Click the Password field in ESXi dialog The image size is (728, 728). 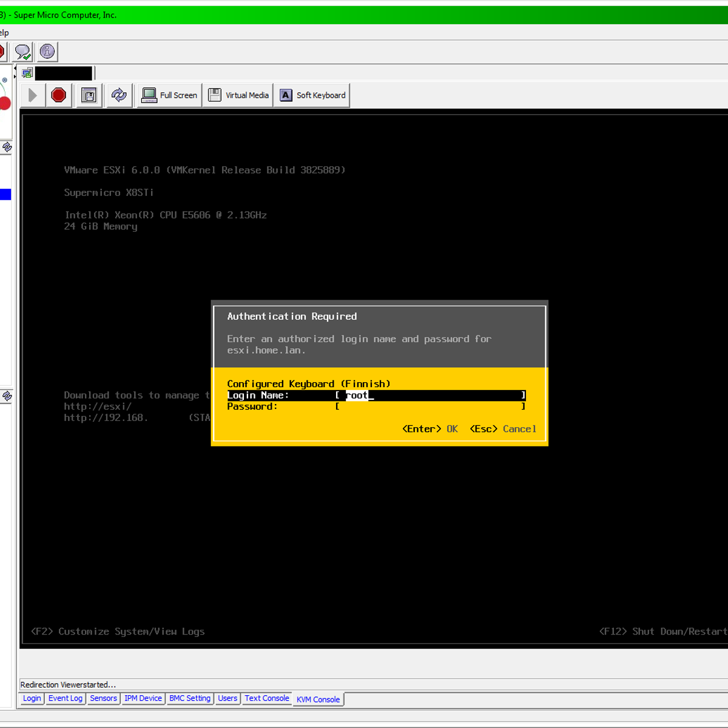pyautogui.click(x=431, y=406)
